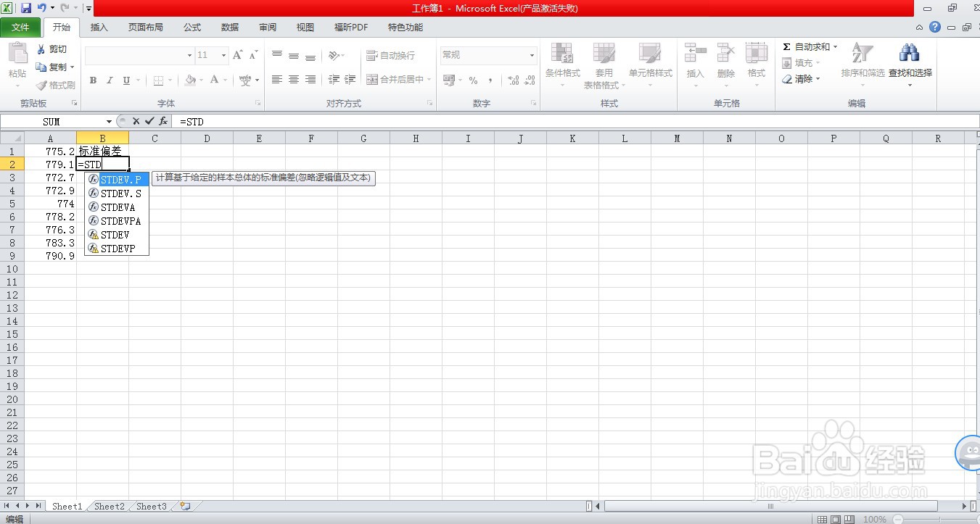Screen dimensions: 980x524
Task: Open the Name Box dropdown arrow
Action: 109,122
